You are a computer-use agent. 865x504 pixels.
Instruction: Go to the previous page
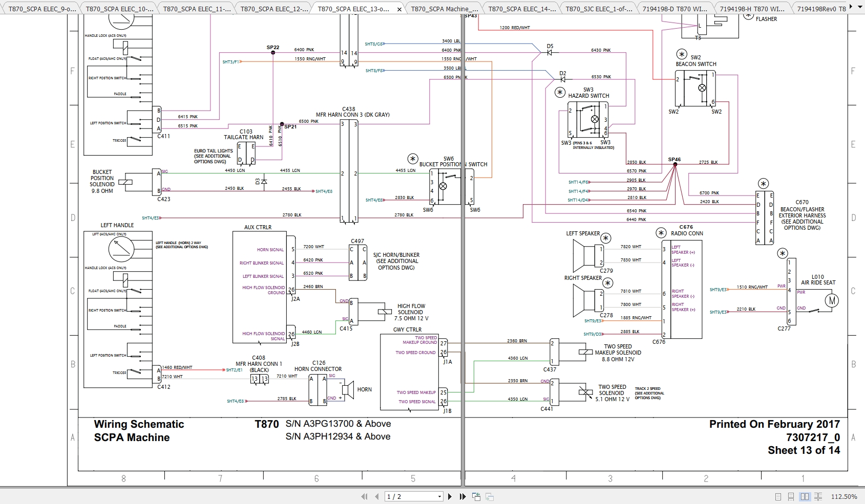coord(377,496)
